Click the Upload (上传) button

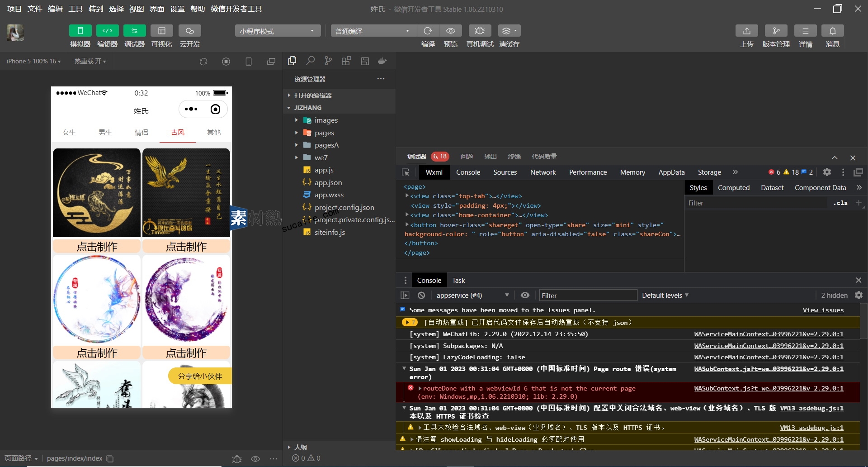point(747,31)
